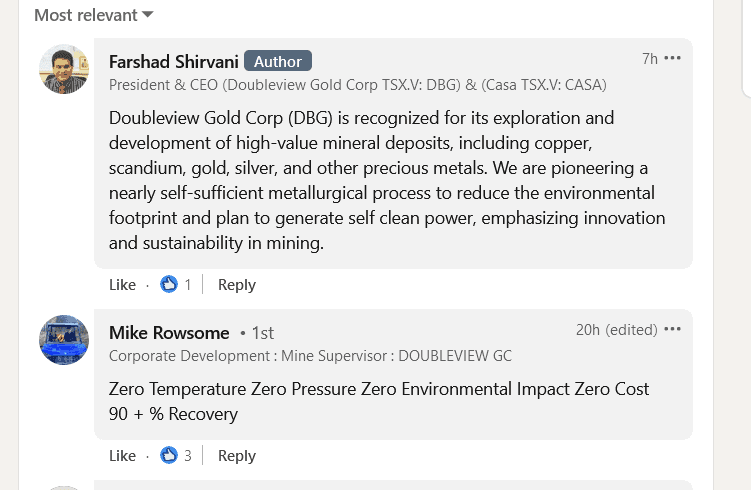751x490 pixels.
Task: Open Mike Rowsome's profile name link
Action: point(169,332)
